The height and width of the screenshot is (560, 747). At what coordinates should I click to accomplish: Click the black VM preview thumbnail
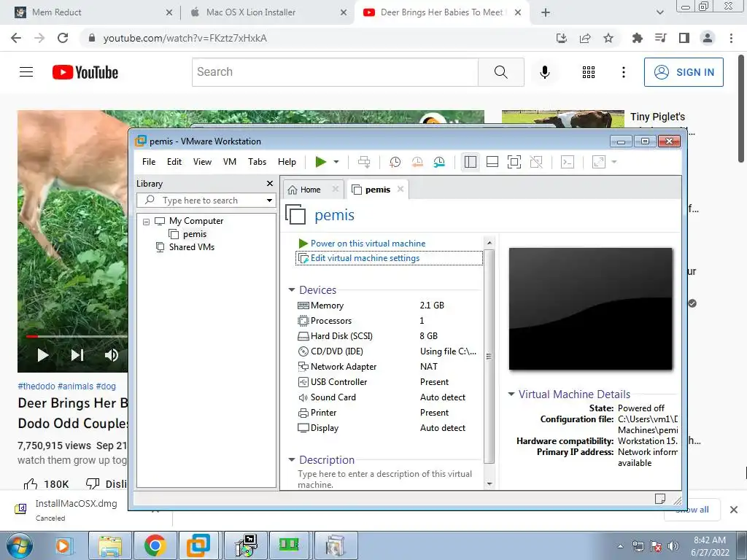(x=590, y=308)
